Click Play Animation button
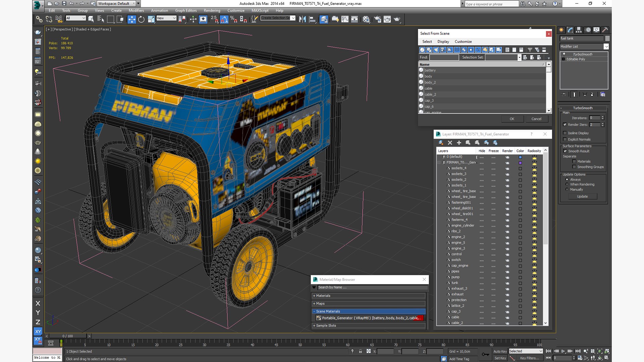 coord(563,351)
